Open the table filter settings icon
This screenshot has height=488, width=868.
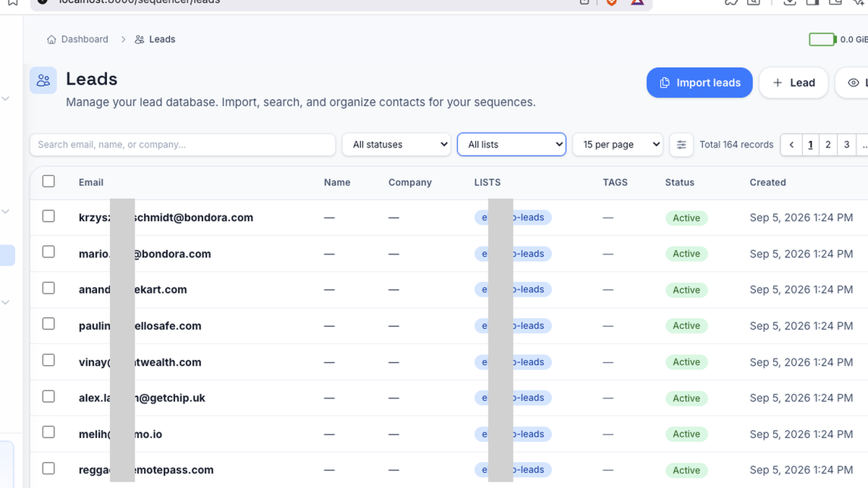click(x=681, y=145)
